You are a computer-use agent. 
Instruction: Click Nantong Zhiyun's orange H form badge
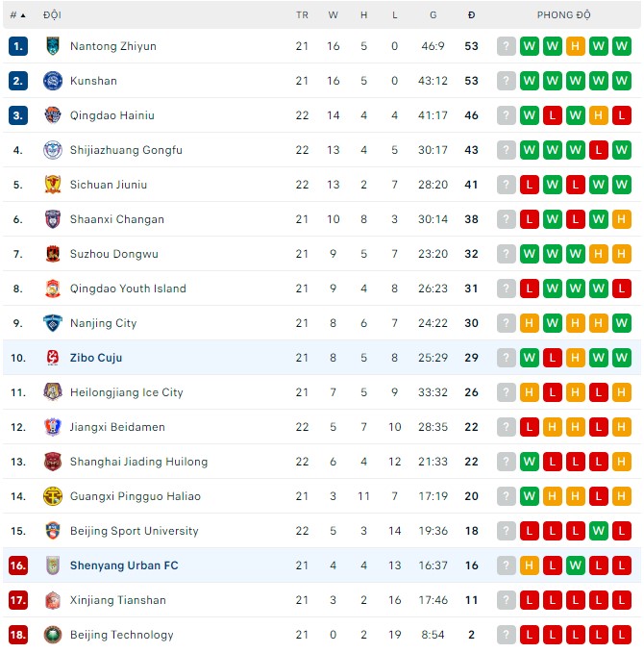pos(576,46)
